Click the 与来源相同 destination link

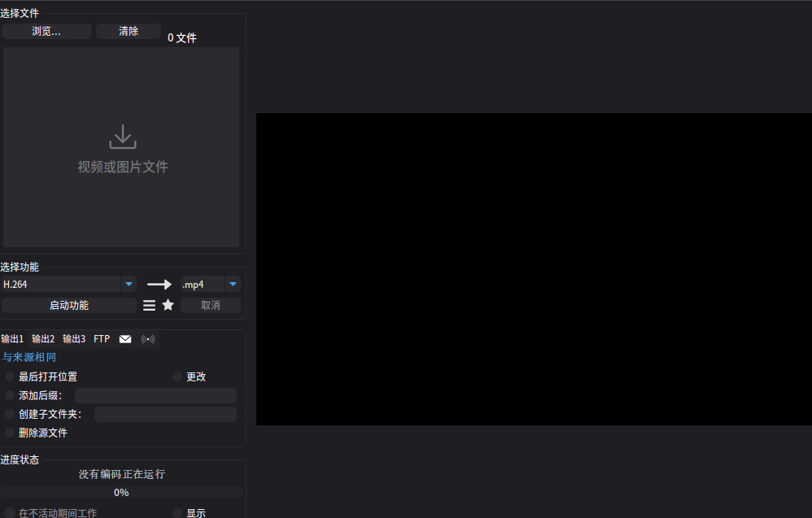(29, 357)
